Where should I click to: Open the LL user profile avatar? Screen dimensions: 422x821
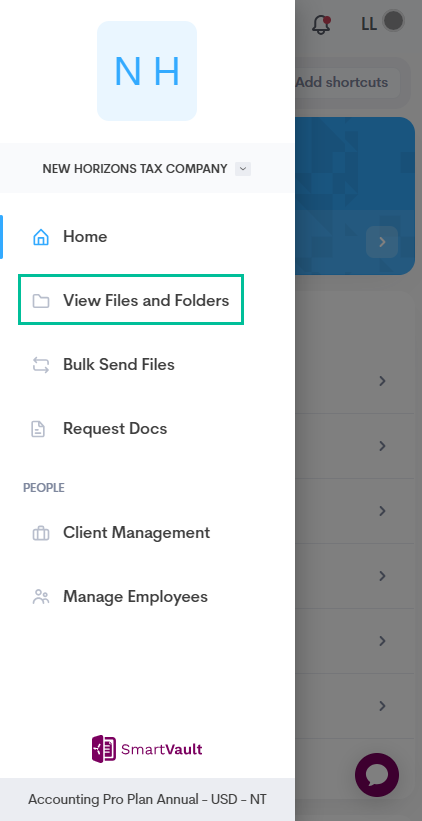point(394,21)
